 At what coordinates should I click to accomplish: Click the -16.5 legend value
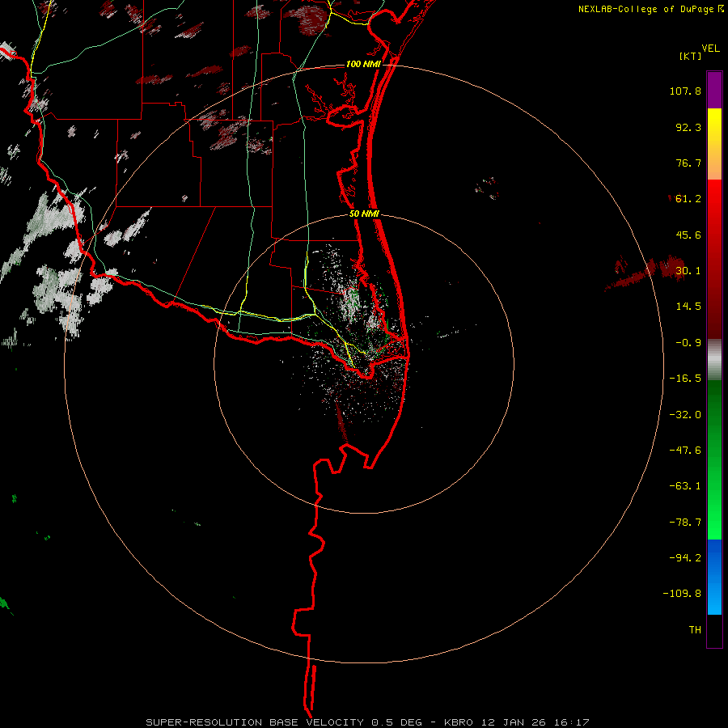(x=685, y=379)
